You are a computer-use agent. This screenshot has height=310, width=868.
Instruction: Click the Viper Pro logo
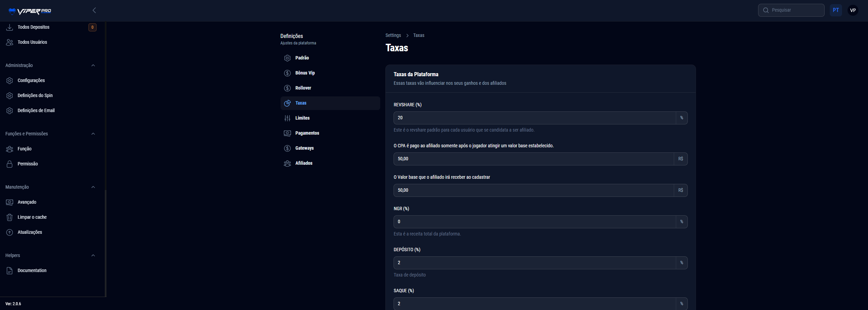pyautogui.click(x=30, y=11)
